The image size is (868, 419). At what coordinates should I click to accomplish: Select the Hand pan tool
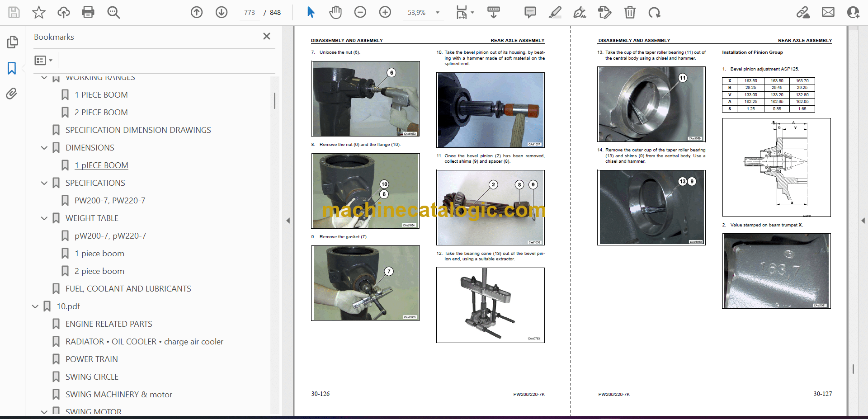click(x=335, y=12)
